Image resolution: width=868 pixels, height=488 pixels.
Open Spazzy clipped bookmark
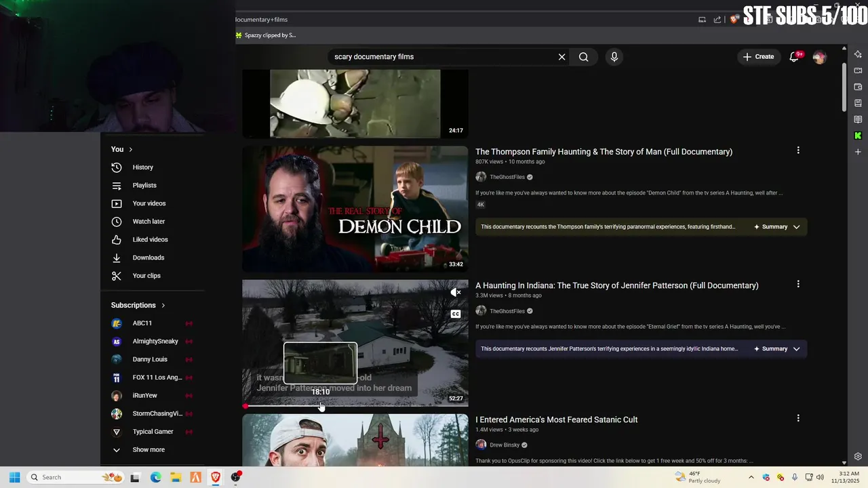(x=265, y=35)
